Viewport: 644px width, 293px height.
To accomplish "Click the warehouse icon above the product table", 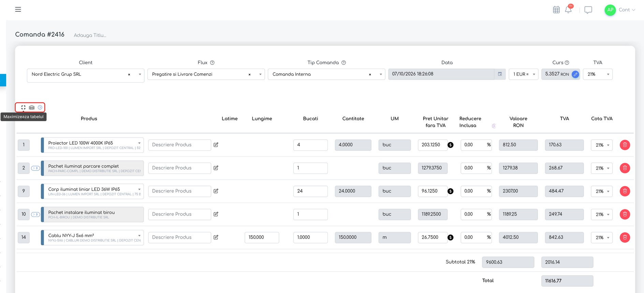I will point(32,107).
